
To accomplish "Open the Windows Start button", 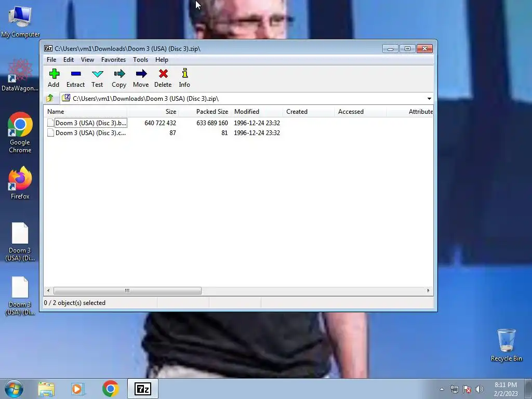I will pos(14,389).
